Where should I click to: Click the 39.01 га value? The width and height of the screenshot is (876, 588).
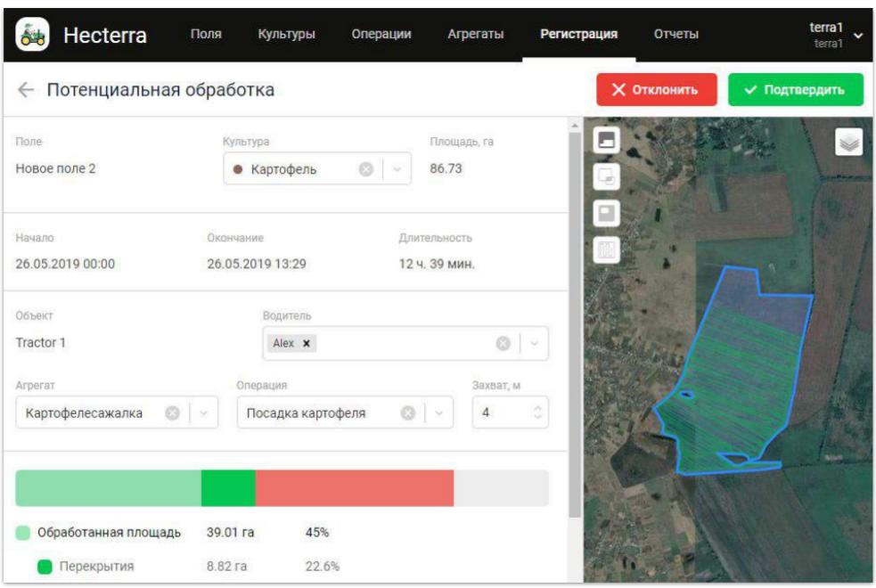pyautogui.click(x=230, y=533)
